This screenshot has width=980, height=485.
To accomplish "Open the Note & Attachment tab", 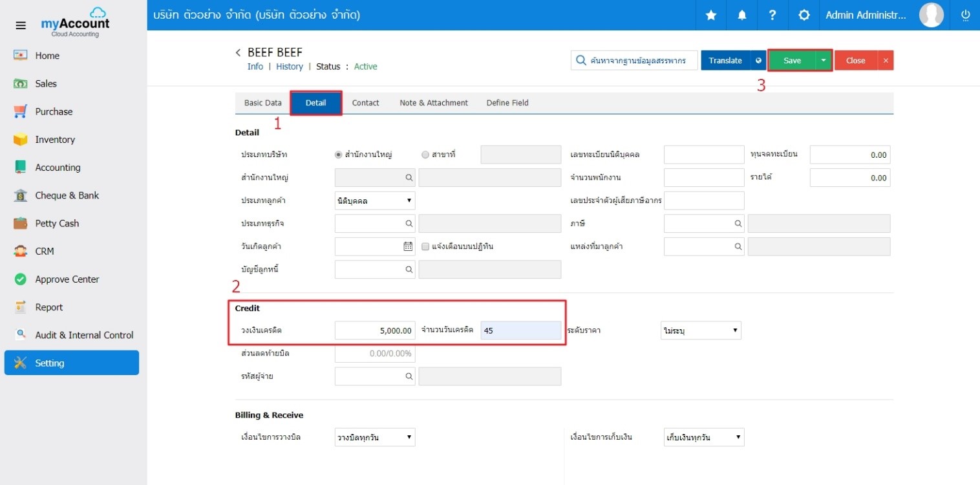I will (x=434, y=103).
